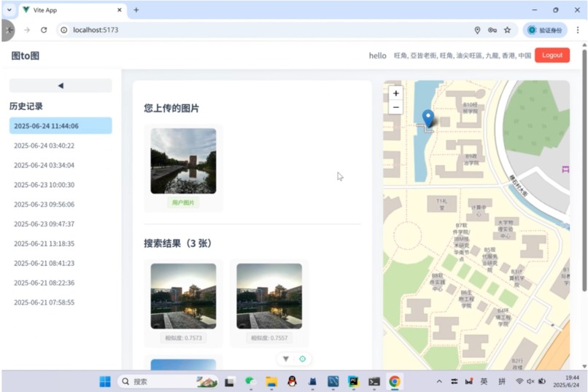Click the 相似度: 0.7557 label
The height and width of the screenshot is (392, 588).
click(x=269, y=338)
